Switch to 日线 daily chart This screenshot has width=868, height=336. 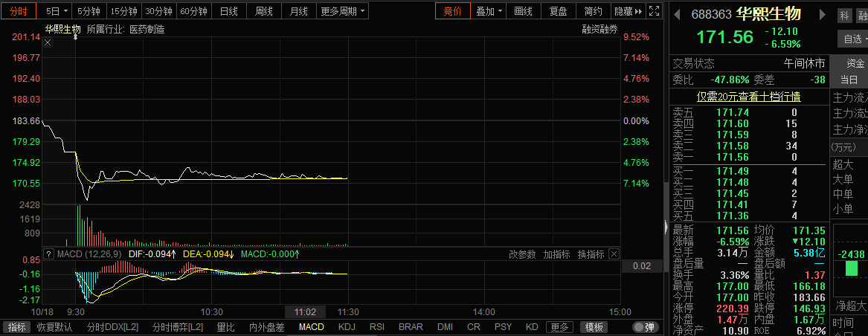pos(228,10)
